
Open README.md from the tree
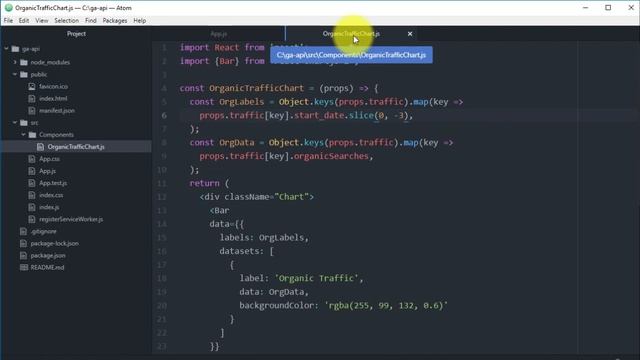47,267
